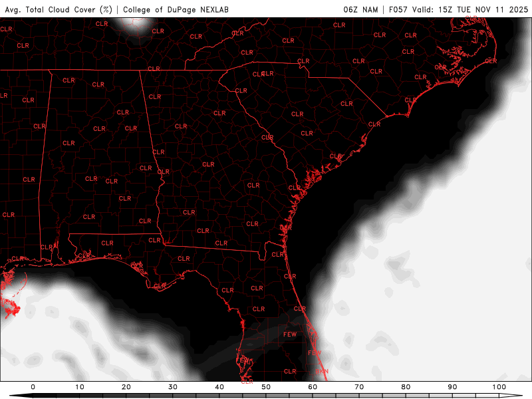The width and height of the screenshot is (532, 399).
Task: Click the colorbar label "40"
Action: [x=219, y=387]
